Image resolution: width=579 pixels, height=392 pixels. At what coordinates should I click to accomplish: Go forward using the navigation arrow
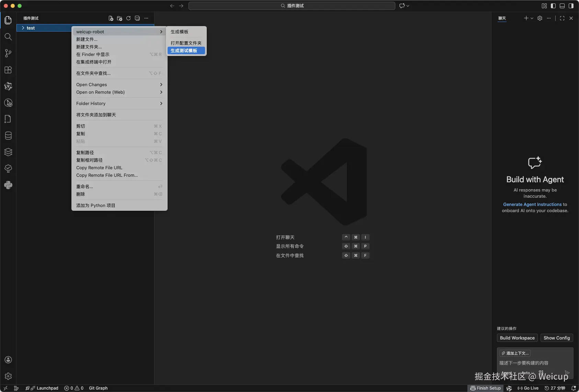tap(181, 6)
